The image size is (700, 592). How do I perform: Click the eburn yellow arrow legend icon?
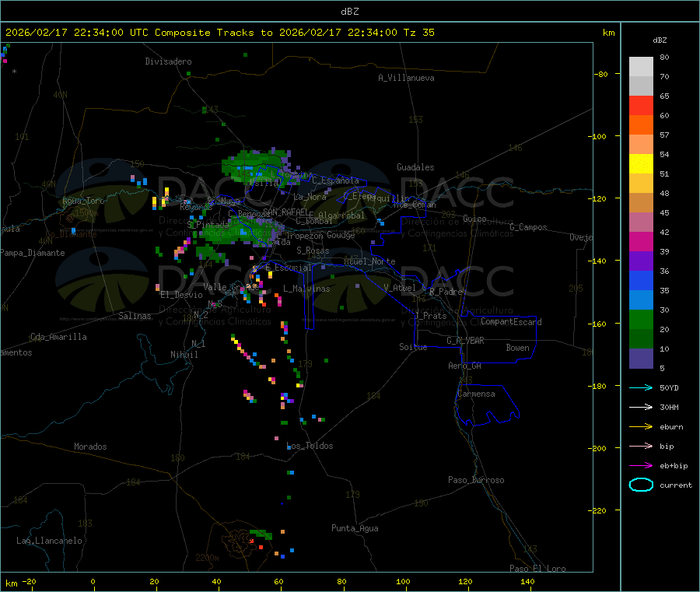641,426
